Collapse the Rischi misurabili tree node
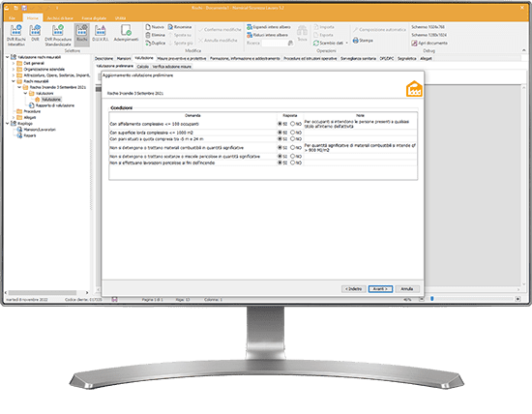This screenshot has height=414, width=532. 14,81
